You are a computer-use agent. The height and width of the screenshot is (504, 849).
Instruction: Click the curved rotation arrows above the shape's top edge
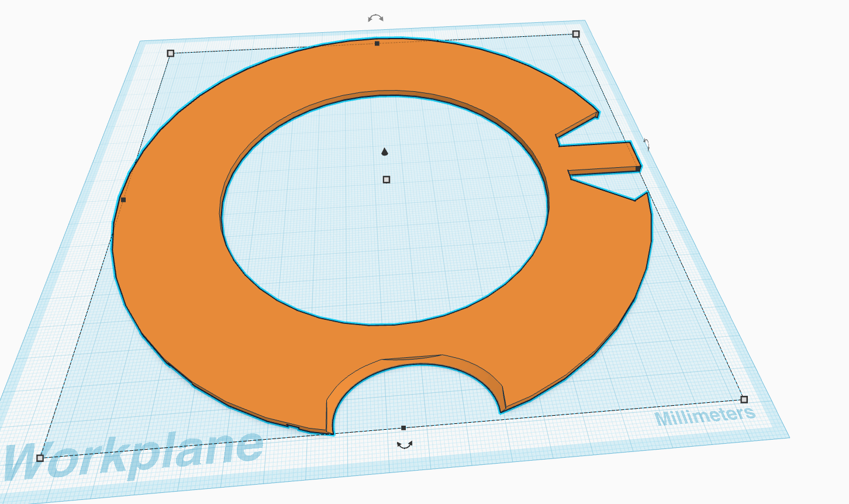click(x=375, y=19)
